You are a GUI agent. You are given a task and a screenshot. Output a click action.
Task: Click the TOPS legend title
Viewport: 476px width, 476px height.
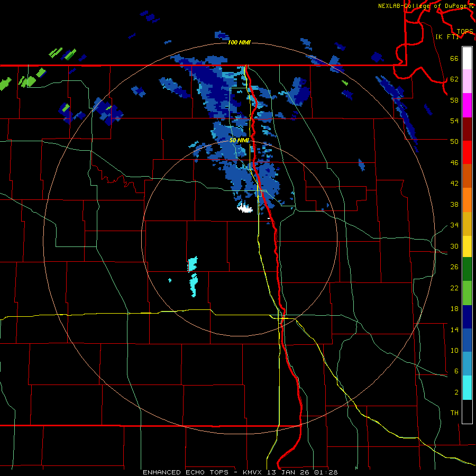coord(465,31)
